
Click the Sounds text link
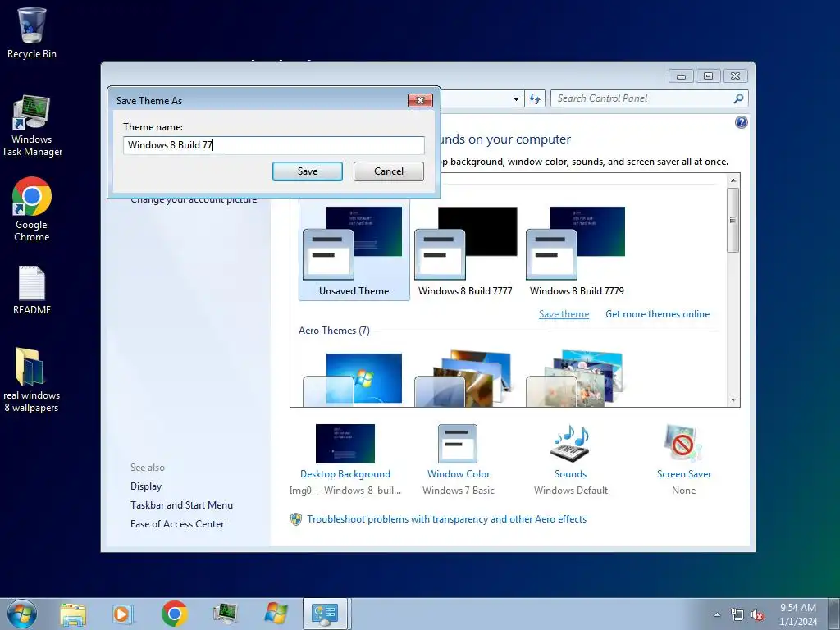pyautogui.click(x=571, y=474)
